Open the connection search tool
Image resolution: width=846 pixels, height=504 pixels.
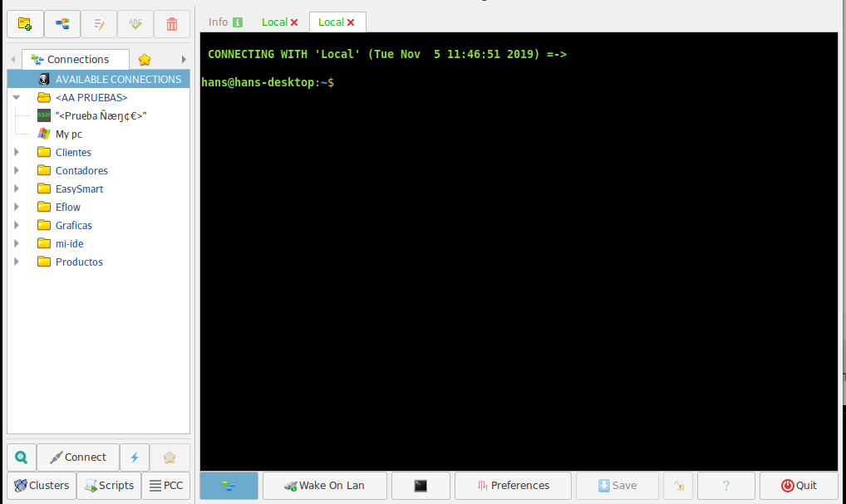(x=21, y=457)
